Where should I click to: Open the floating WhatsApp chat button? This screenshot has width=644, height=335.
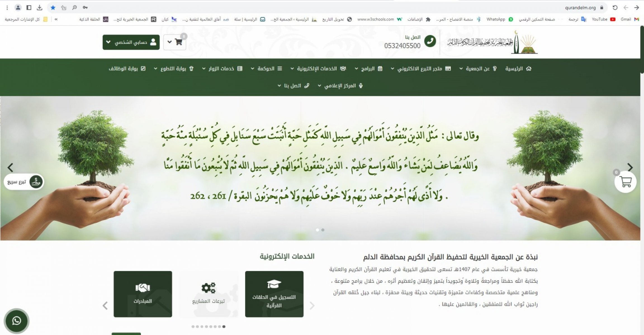point(16,321)
